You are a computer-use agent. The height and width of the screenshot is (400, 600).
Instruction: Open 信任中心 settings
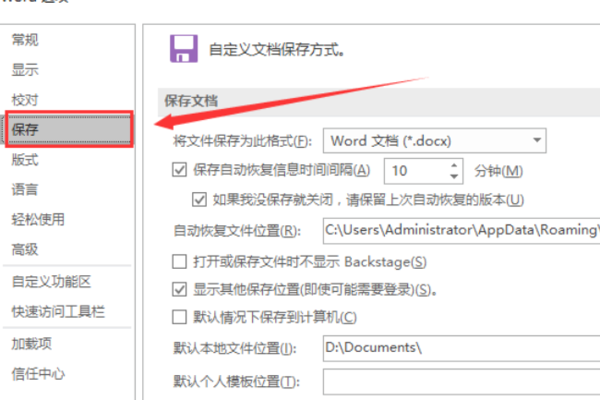tap(38, 374)
